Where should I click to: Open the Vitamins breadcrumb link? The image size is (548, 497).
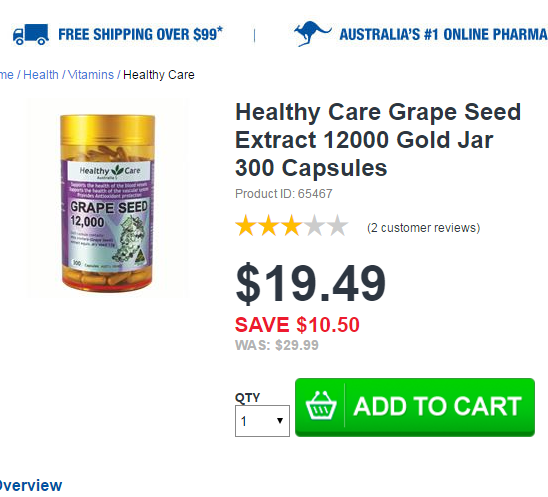coord(91,75)
